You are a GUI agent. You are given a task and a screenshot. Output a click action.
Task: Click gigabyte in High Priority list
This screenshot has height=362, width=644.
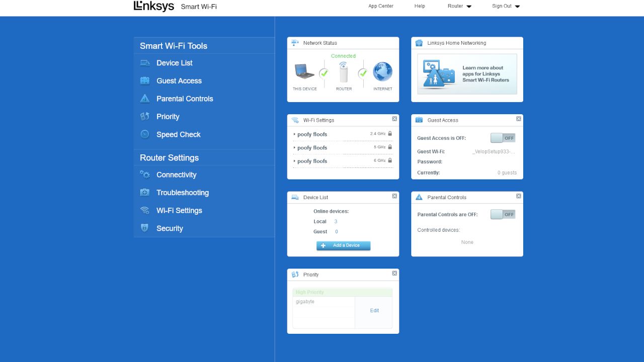(305, 302)
